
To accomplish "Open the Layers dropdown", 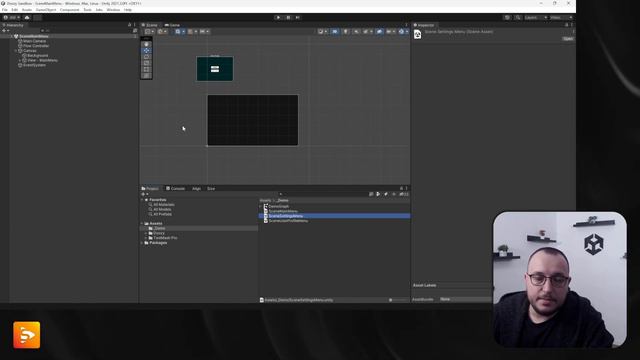I will pyautogui.click(x=536, y=18).
